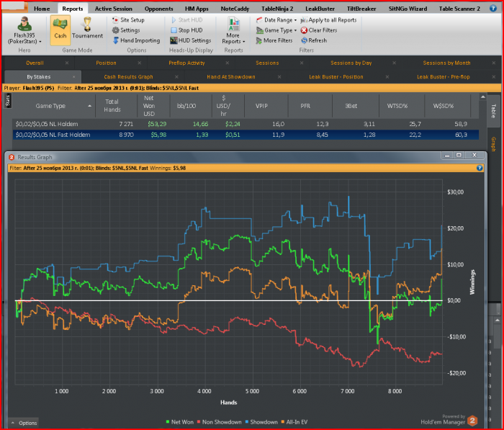The width and height of the screenshot is (504, 430).
Task: Select Tournament game mode
Action: coord(87,28)
